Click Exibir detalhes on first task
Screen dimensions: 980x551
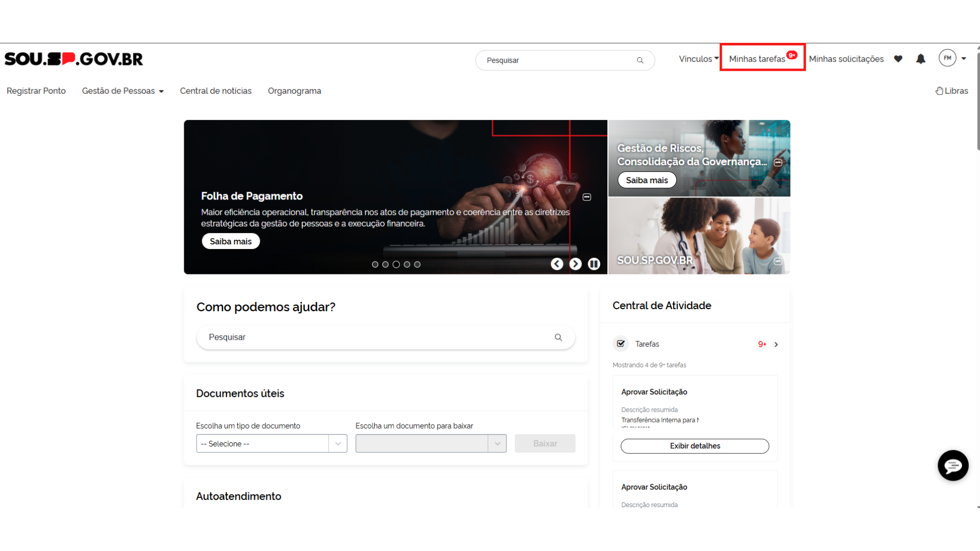(695, 446)
